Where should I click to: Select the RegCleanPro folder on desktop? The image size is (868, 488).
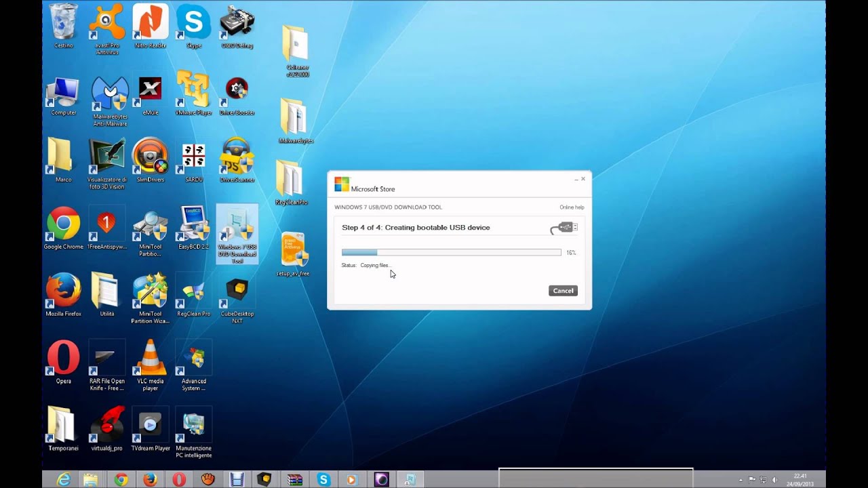click(x=292, y=182)
